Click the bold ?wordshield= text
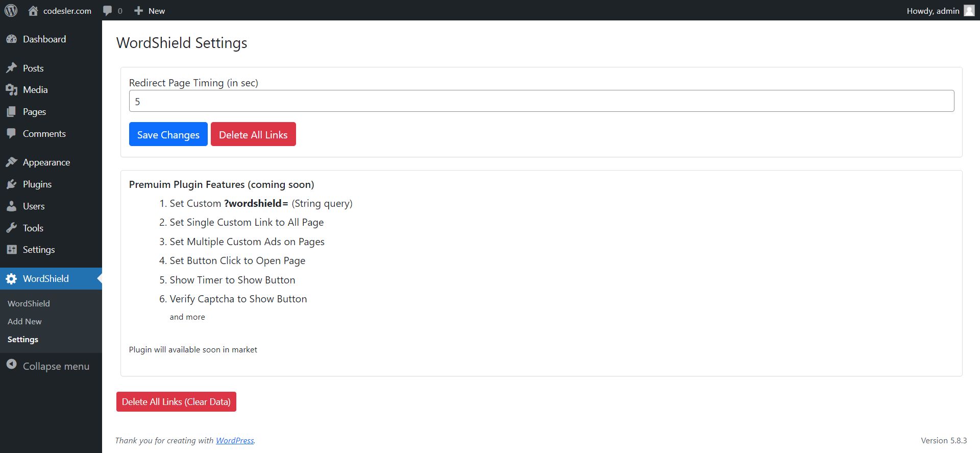Image resolution: width=980 pixels, height=453 pixels. coord(256,203)
